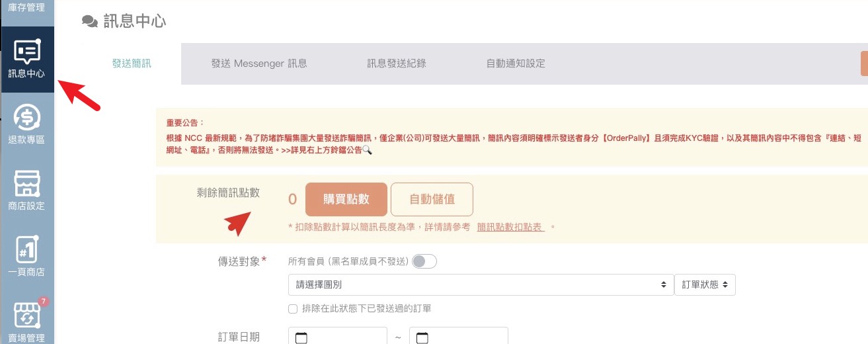This screenshot has width=868, height=344.
Task: Click the 庫存管理 sidebar item
Action: [27, 8]
